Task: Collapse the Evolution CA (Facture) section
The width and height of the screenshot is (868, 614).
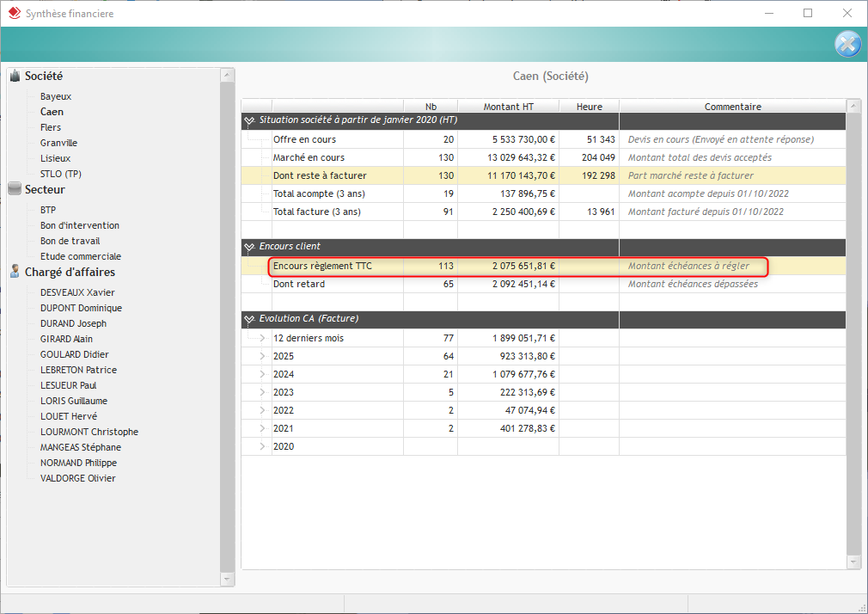Action: (249, 319)
